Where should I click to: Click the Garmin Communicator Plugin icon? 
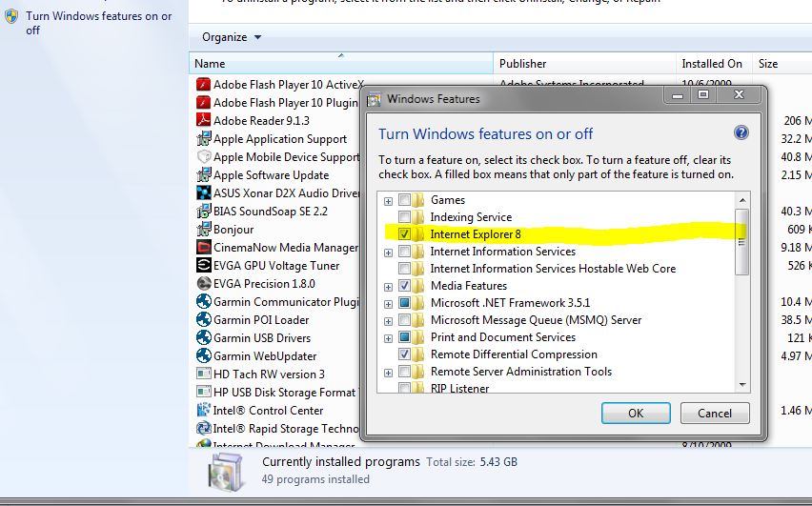[204, 301]
